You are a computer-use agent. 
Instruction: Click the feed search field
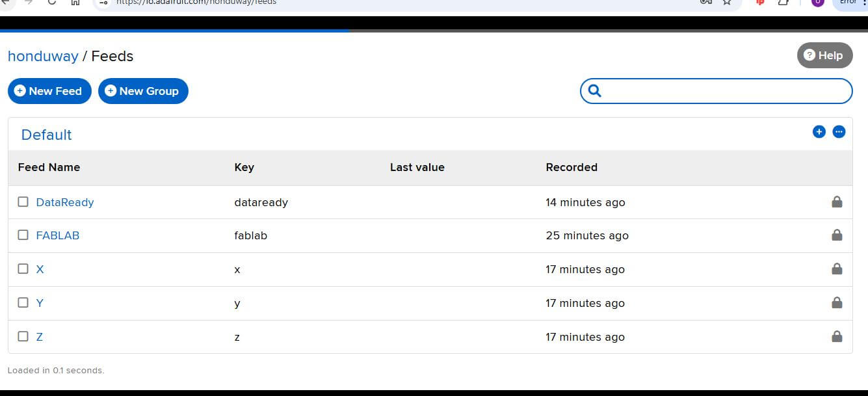pos(725,91)
